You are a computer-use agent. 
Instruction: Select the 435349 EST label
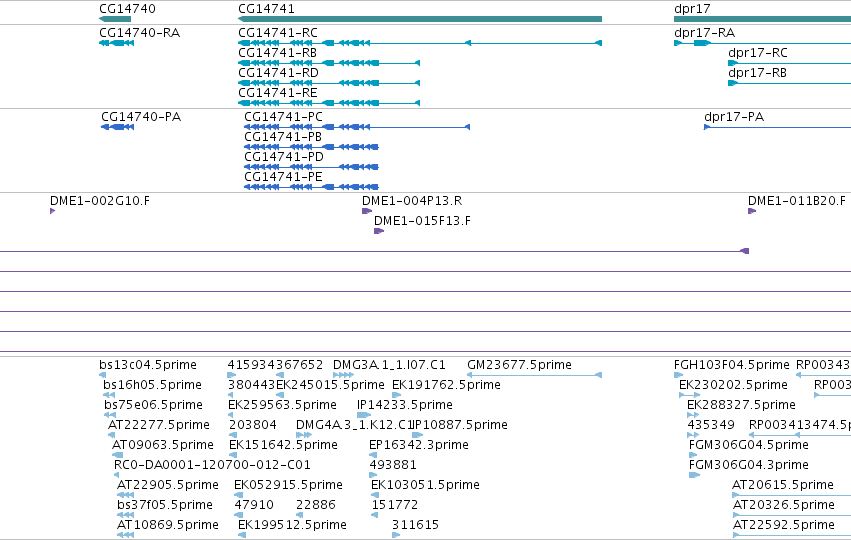pyautogui.click(x=711, y=425)
